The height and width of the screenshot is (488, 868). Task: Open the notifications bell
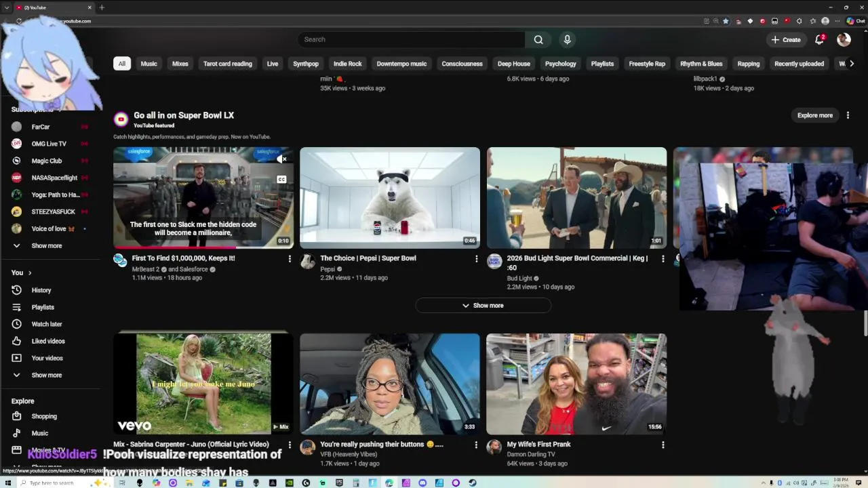(819, 39)
